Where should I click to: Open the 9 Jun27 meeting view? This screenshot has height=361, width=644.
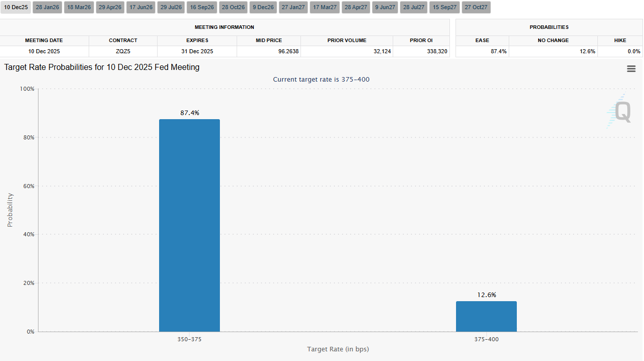[x=385, y=7]
